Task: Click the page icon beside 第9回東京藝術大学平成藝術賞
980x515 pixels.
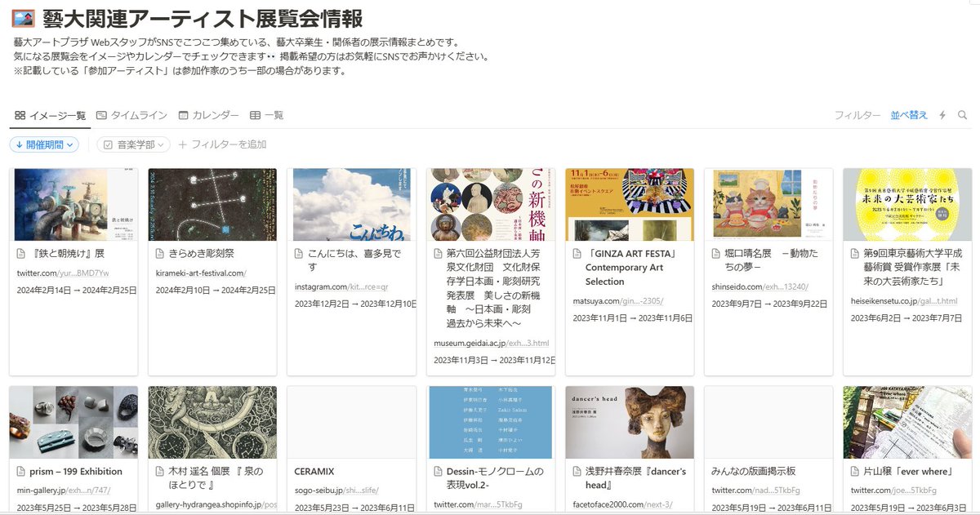Action: [x=855, y=254]
